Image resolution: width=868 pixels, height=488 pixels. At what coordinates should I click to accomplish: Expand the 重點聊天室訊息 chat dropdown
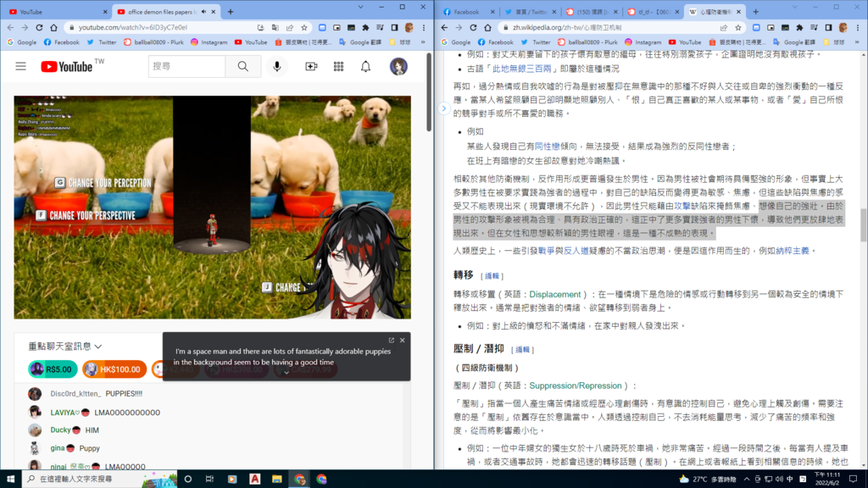65,347
